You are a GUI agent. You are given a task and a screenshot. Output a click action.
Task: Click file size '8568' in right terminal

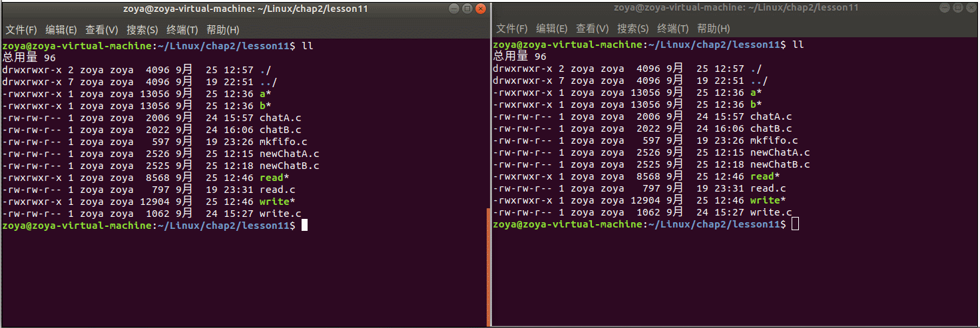point(648,176)
